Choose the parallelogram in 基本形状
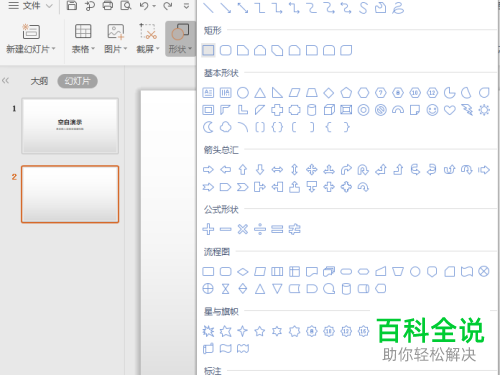Image resolution: width=500 pixels, height=375 pixels. tap(294, 93)
